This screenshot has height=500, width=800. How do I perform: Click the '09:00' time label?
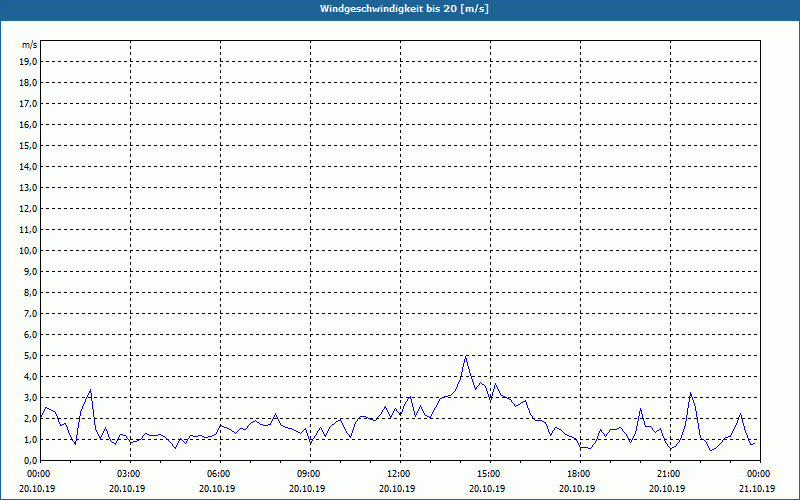311,474
